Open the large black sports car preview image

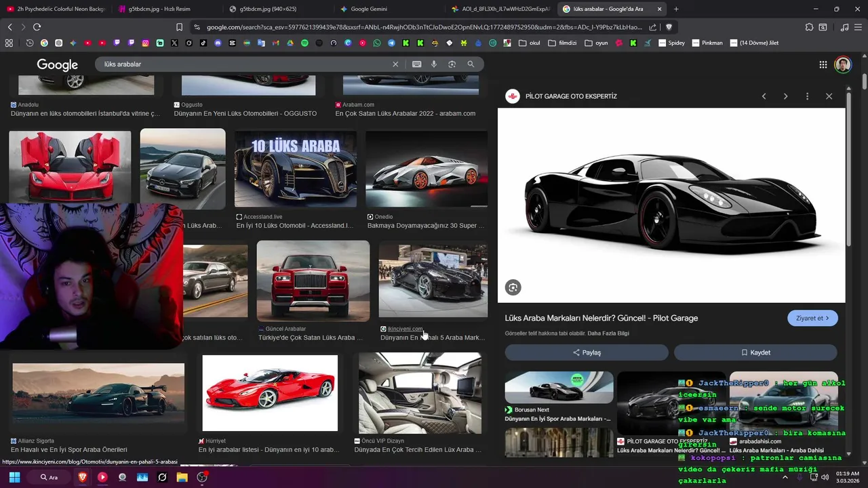pyautogui.click(x=671, y=205)
